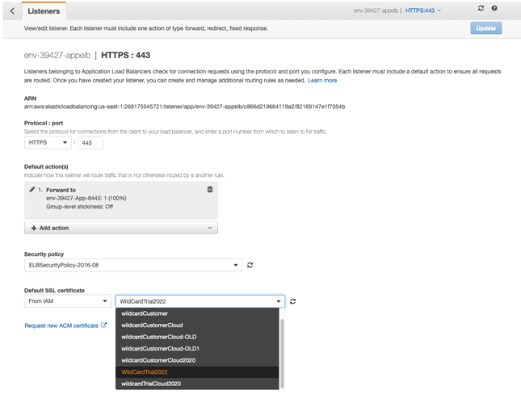Delete the Forward to action with trash icon

coord(210,190)
